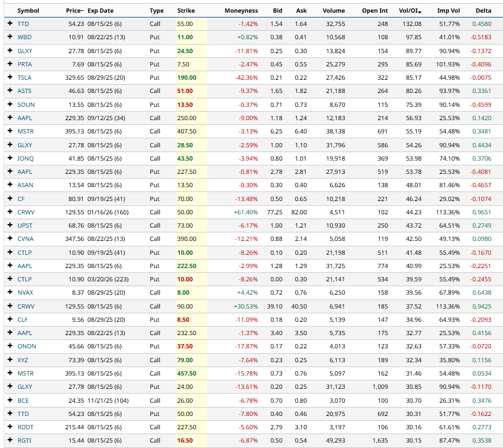Expand the NVAX call row

point(10,292)
